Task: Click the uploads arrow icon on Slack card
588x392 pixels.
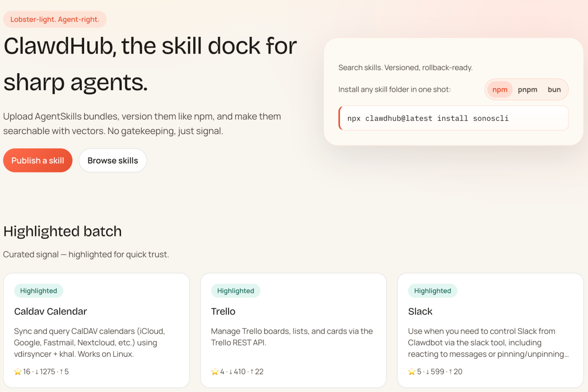Action: 451,371
